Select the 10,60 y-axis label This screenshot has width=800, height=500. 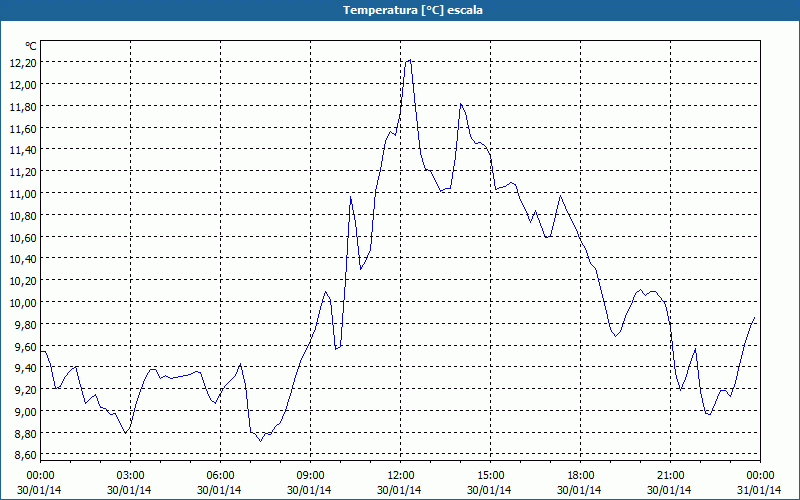tap(23, 237)
